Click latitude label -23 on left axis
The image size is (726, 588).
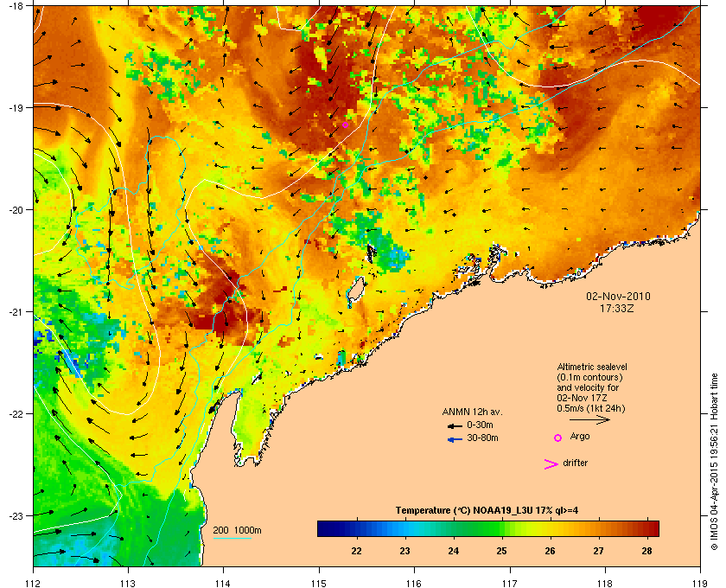16,515
